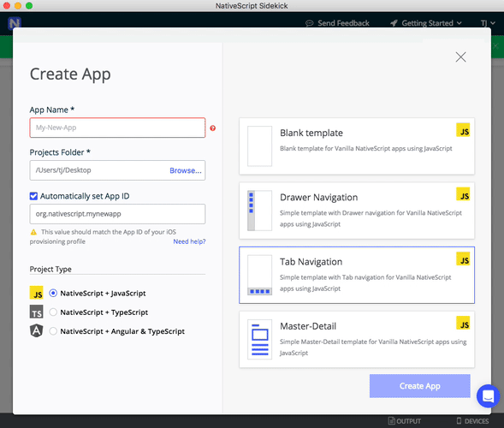Choose the Tab Navigation title

tap(311, 262)
